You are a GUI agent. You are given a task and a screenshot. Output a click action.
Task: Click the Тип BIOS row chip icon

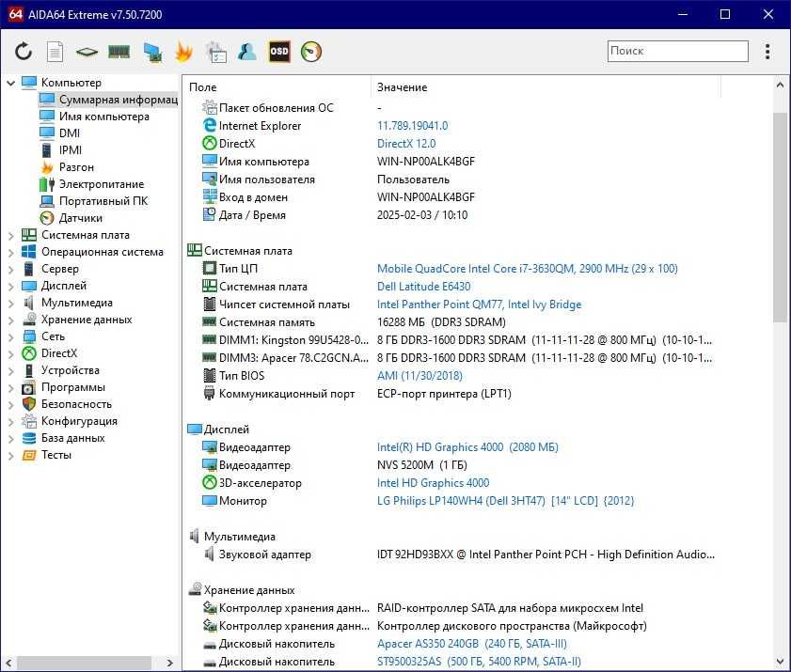click(210, 376)
